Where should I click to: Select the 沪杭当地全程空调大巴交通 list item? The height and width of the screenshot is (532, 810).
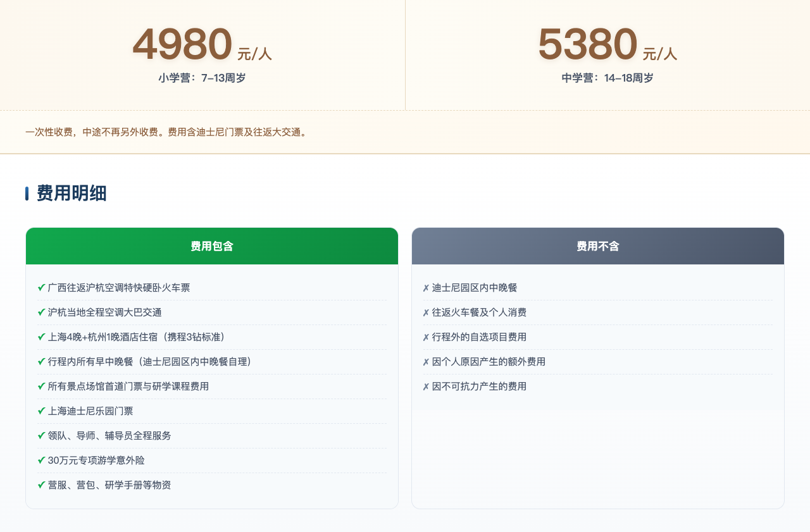click(105, 312)
